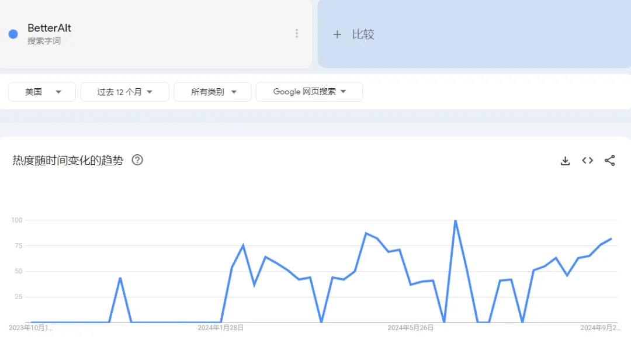Image resolution: width=631 pixels, height=364 pixels.
Task: Open the Google 网页搜索 search type dropdown
Action: (309, 92)
